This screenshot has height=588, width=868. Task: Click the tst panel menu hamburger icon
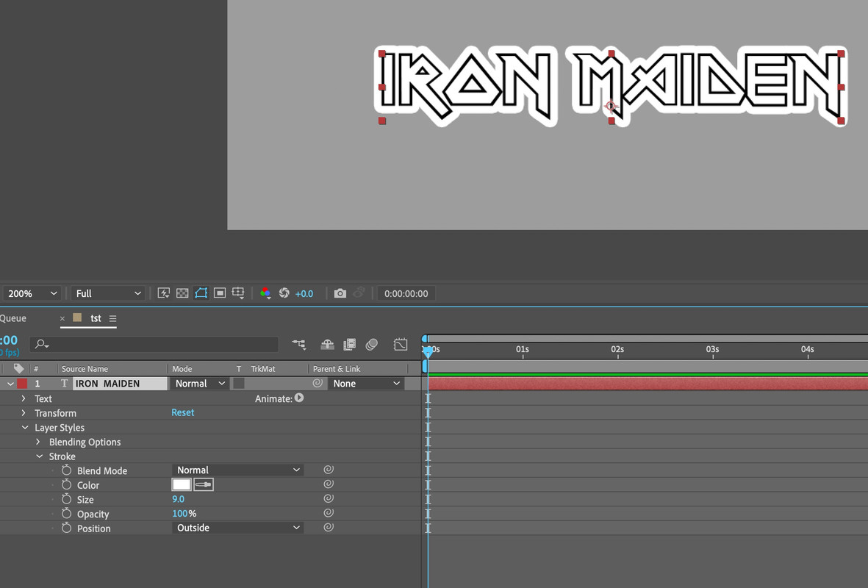pos(113,318)
